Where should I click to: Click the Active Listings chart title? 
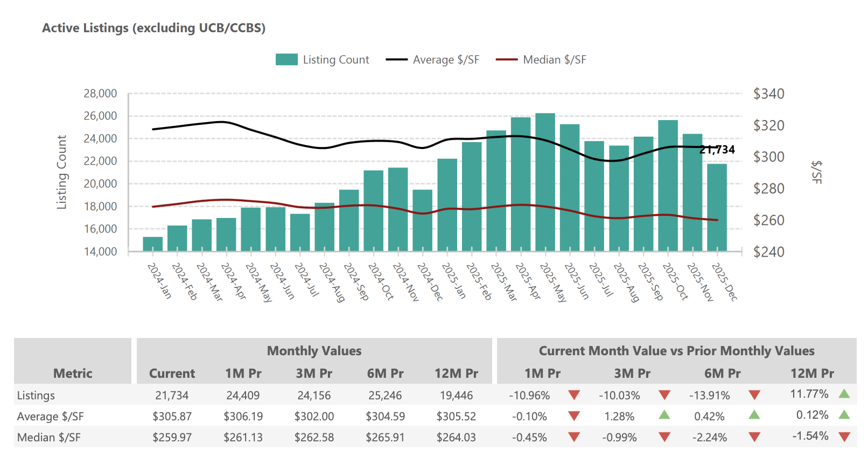pos(154,28)
